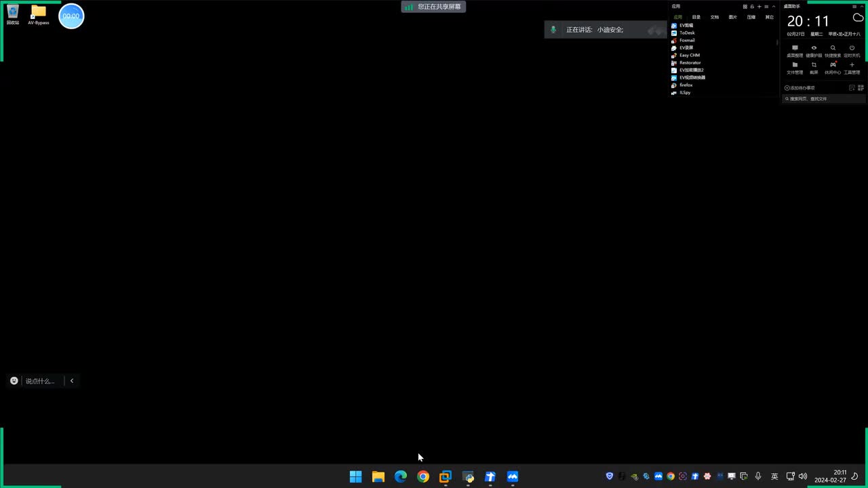868x488 pixels.
Task: Open the 说点什么 chat input box
Action: pos(40,381)
